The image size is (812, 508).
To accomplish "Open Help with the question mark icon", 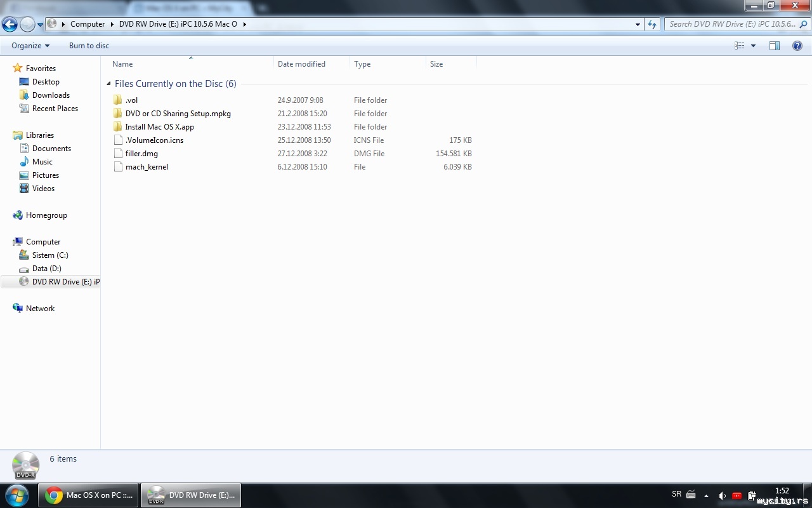I will tap(797, 46).
